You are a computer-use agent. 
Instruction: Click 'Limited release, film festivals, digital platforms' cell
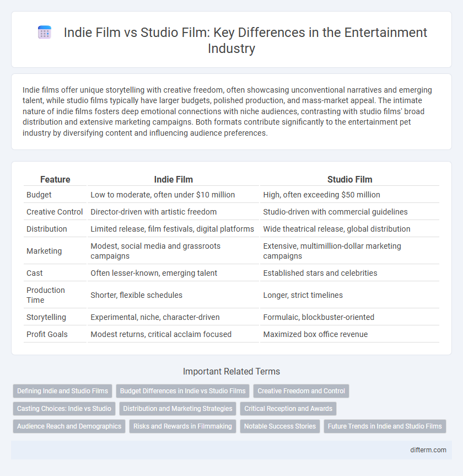173,229
